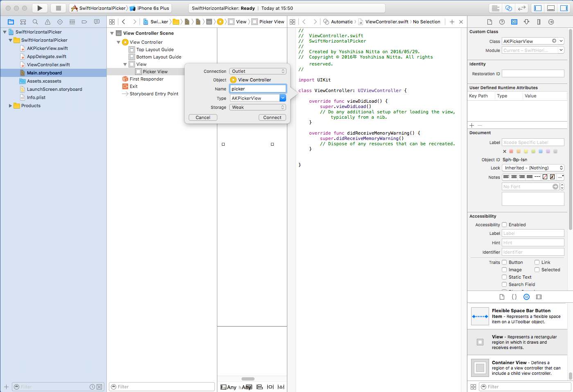Click the red document label color

point(511,151)
